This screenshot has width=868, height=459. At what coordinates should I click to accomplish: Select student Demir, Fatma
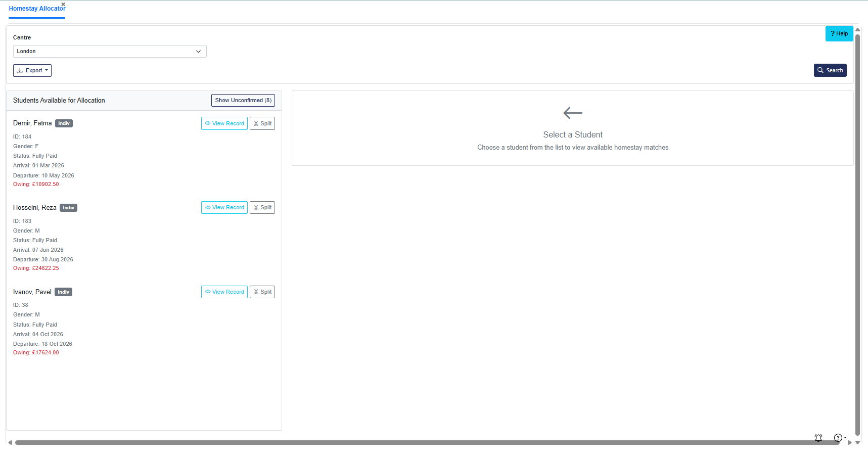click(32, 123)
